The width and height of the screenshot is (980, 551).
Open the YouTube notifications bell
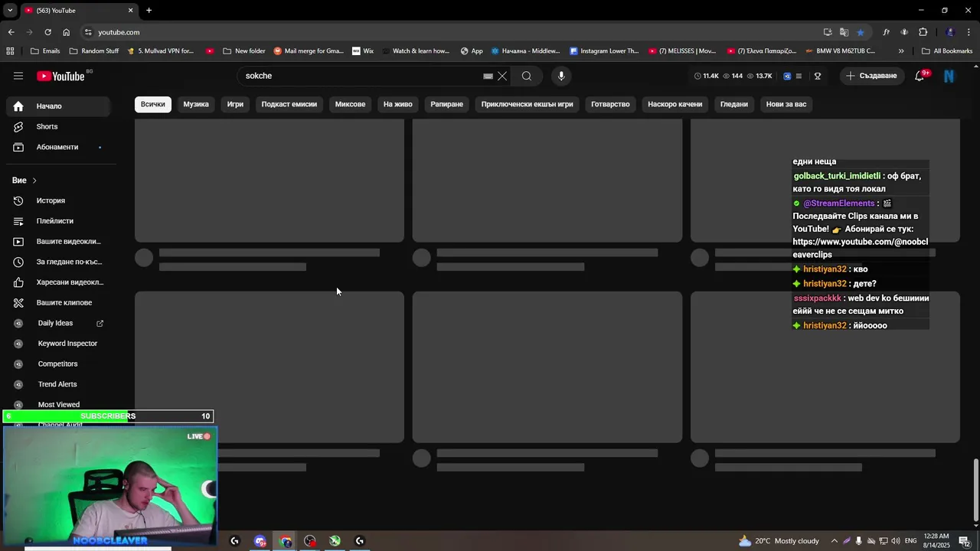[920, 76]
